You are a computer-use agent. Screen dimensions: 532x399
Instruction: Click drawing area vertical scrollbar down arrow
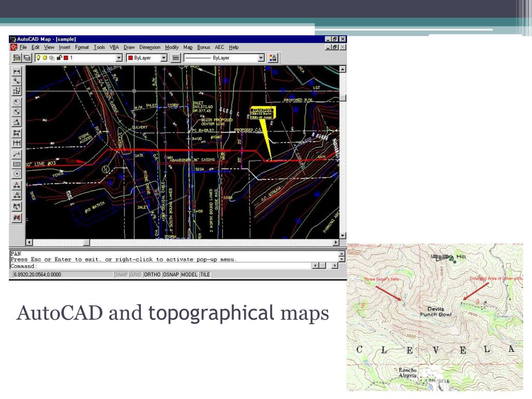[x=343, y=235]
